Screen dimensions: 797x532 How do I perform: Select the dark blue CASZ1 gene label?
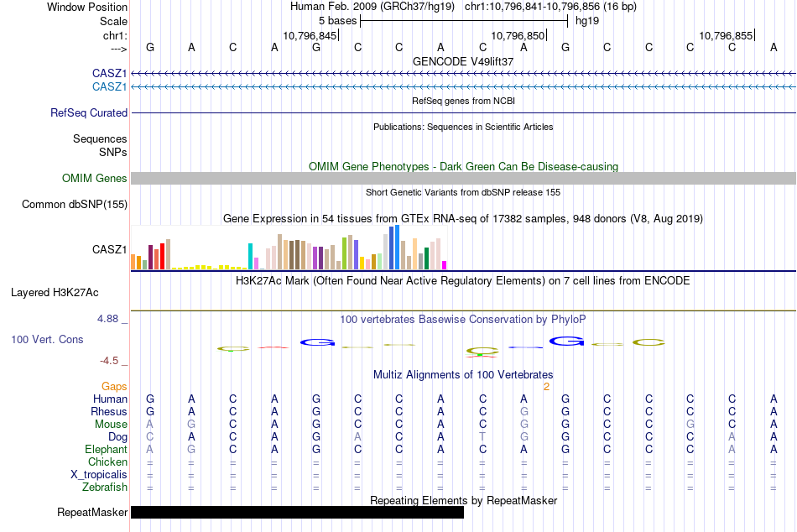tap(109, 74)
